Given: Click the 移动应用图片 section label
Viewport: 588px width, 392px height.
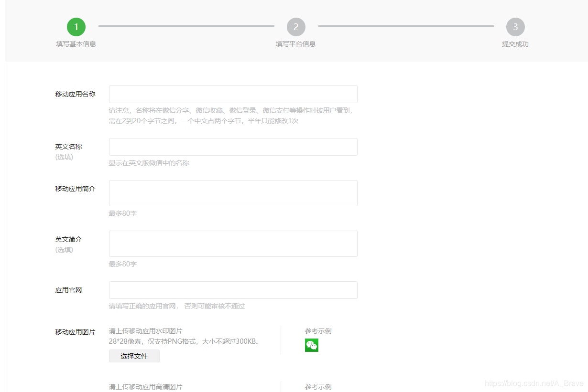Looking at the screenshot, I should click(76, 332).
